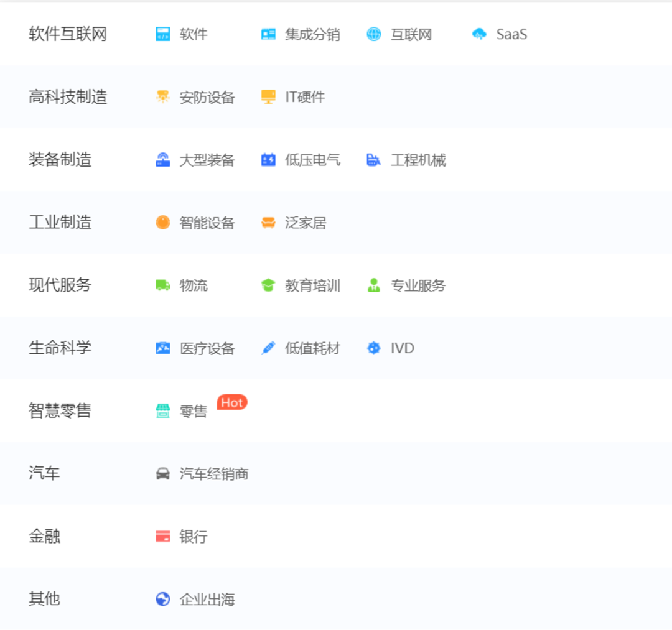Viewport: 672px width, 630px height.
Task: Click the 汽车经销商 car icon
Action: pyautogui.click(x=163, y=474)
